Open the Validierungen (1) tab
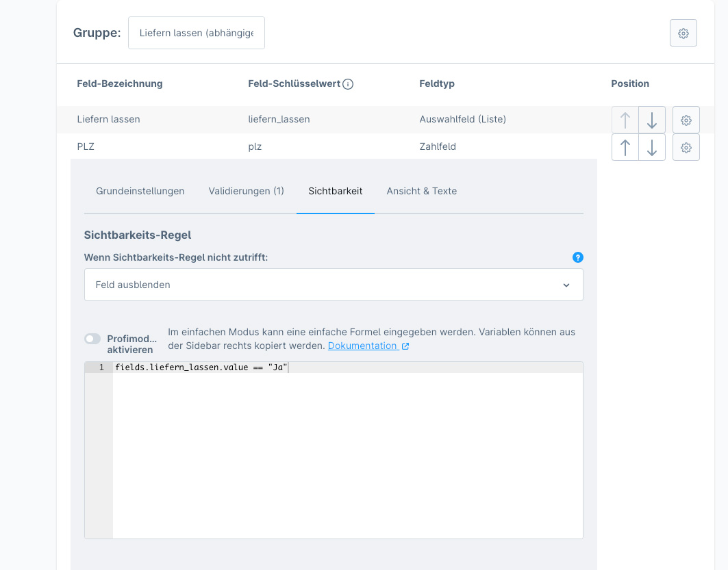Screen dimensions: 728x570 247,191
